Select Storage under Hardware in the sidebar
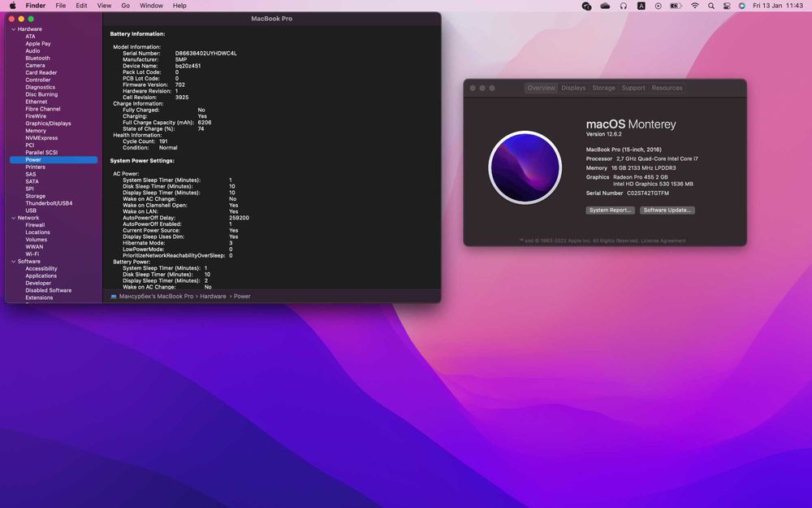This screenshot has height=508, width=812. 35,196
